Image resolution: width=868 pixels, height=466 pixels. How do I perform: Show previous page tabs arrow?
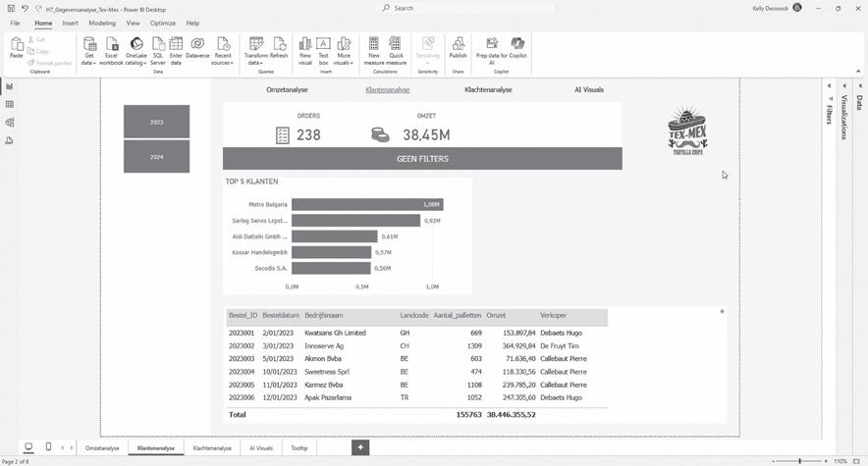click(x=62, y=447)
